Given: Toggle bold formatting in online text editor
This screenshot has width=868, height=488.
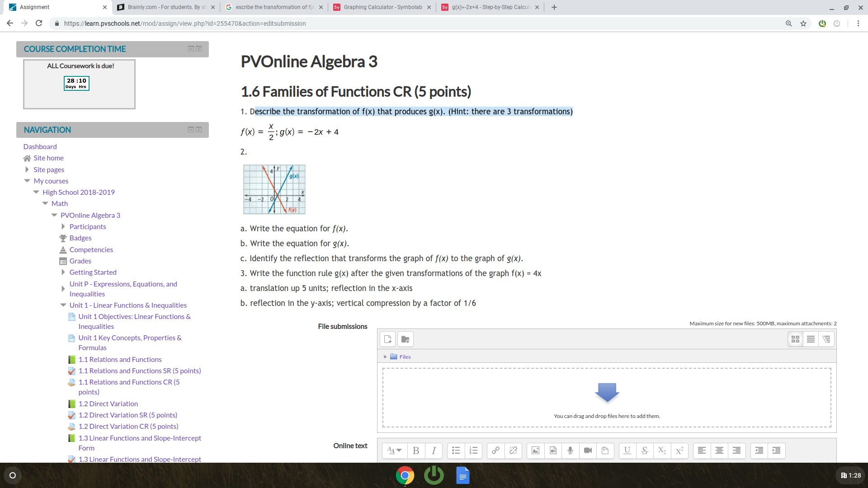Looking at the screenshot, I should [x=416, y=450].
